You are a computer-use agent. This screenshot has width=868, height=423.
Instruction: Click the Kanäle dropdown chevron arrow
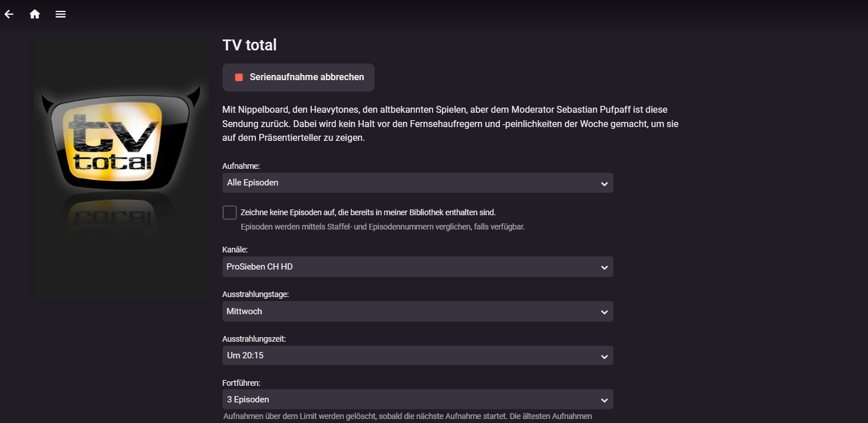(604, 267)
